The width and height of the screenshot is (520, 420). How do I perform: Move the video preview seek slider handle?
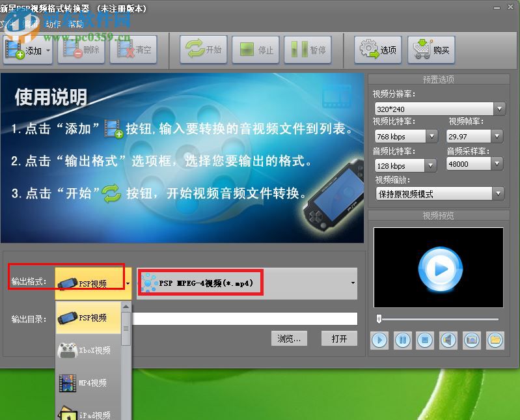click(379, 319)
